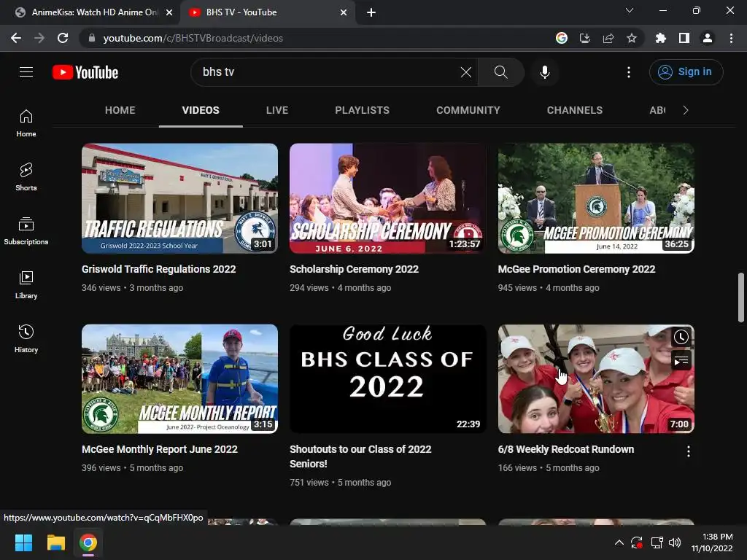The image size is (747, 560).
Task: Click Scholarship Ceremony thumbnail
Action: coord(388,198)
